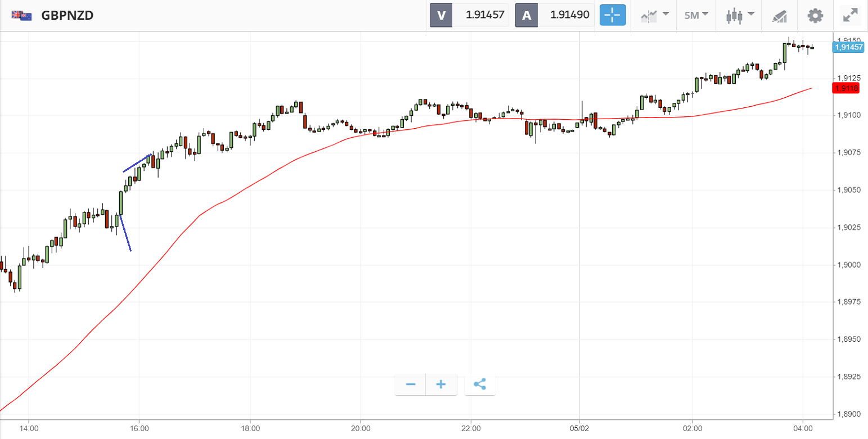Select the upper blue trend line
This screenshot has width=868, height=439.
(x=137, y=163)
